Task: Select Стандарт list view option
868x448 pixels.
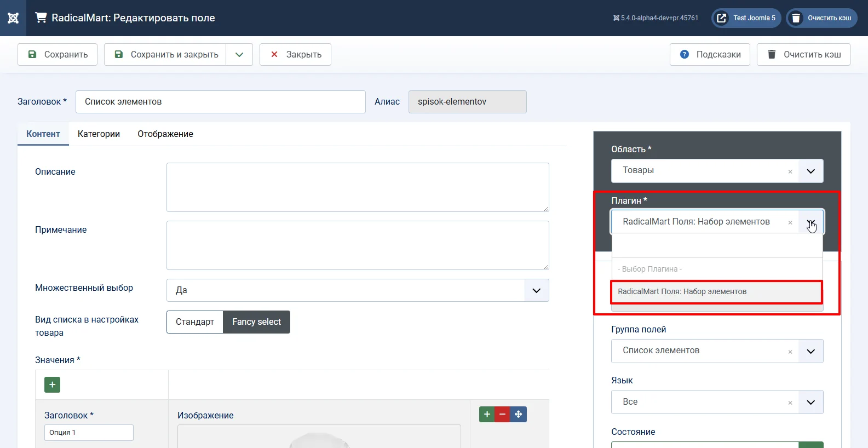Action: click(x=195, y=322)
